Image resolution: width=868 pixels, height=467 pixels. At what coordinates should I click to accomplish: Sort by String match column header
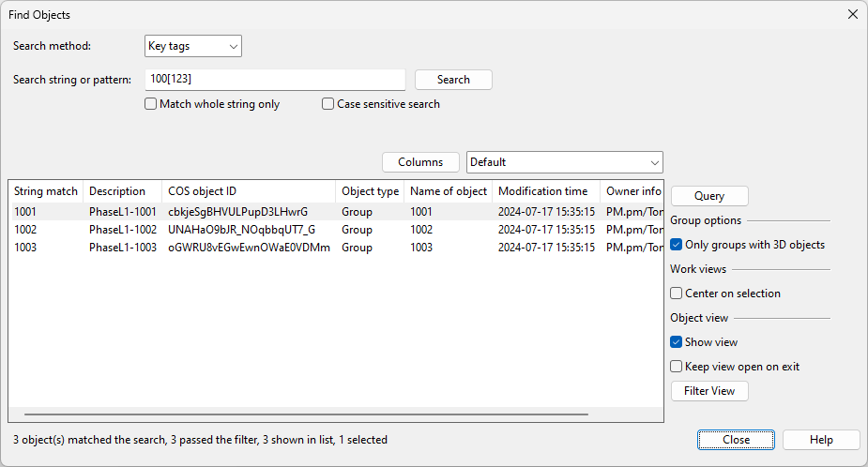(x=45, y=191)
